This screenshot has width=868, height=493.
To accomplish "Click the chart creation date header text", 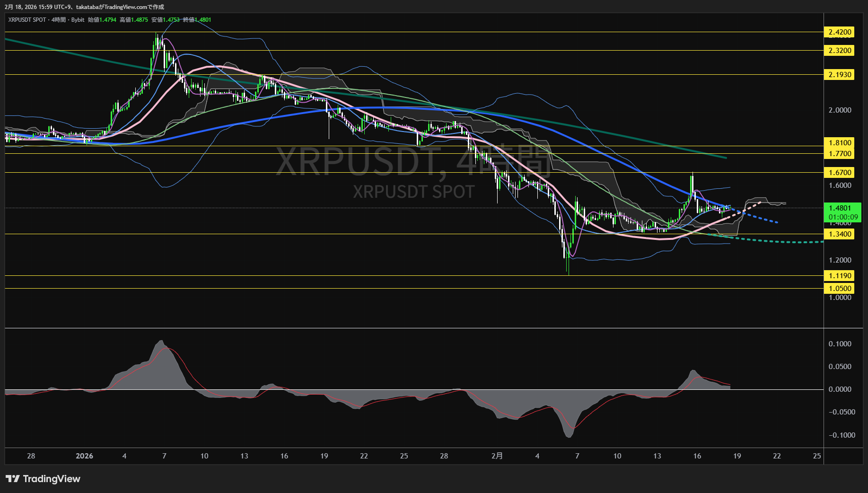I will pyautogui.click(x=84, y=7).
